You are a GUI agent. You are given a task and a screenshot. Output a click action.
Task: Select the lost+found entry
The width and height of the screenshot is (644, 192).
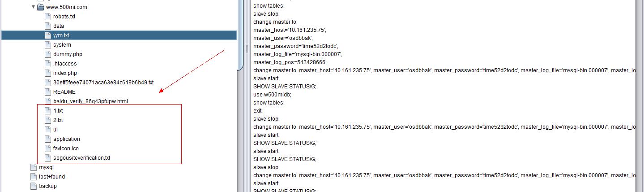[52, 177]
